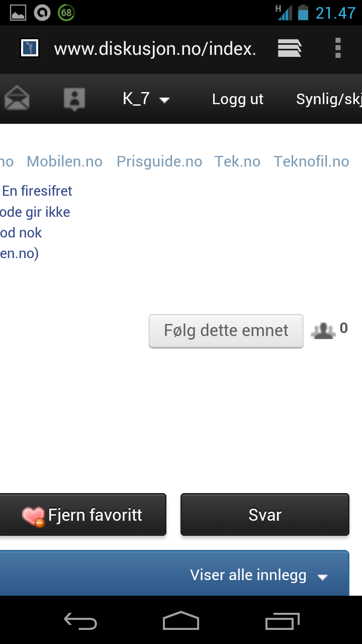Toggle Synlig/skjult visibility status
This screenshot has height=644, width=362.
click(x=329, y=99)
